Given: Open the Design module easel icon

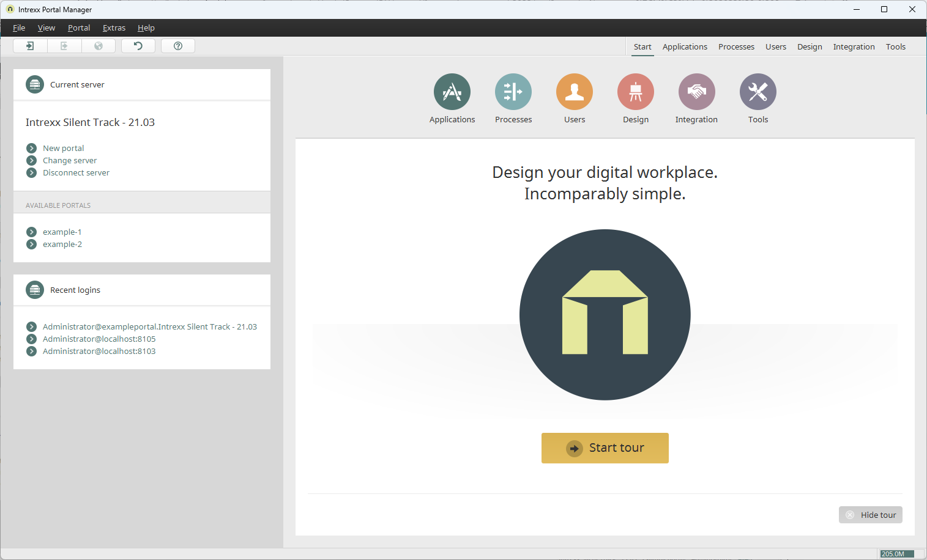Looking at the screenshot, I should (636, 92).
